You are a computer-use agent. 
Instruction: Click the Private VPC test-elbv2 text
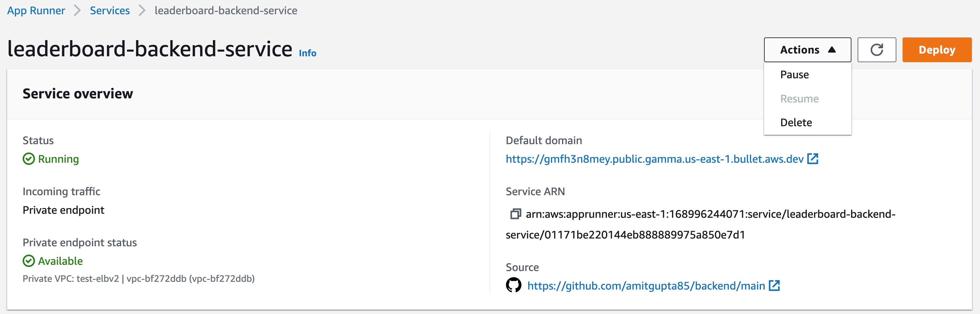tap(138, 279)
